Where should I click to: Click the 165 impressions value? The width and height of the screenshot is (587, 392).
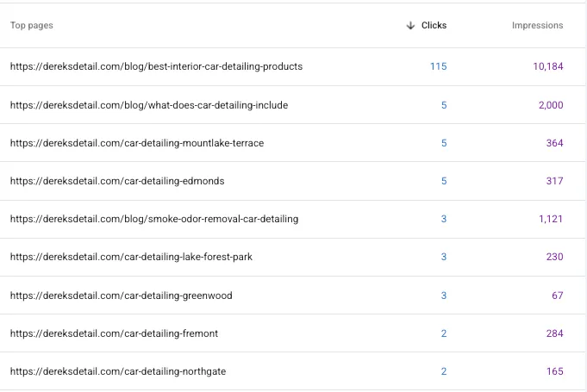[554, 371]
